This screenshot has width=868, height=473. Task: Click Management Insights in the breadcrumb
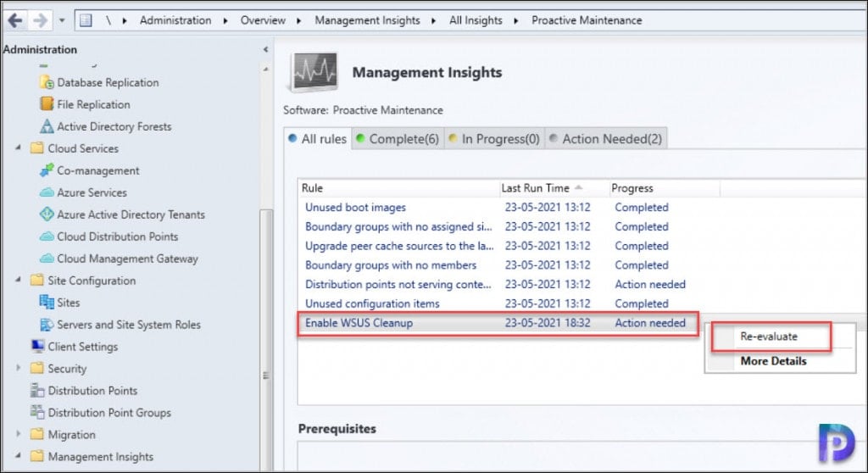[368, 20]
